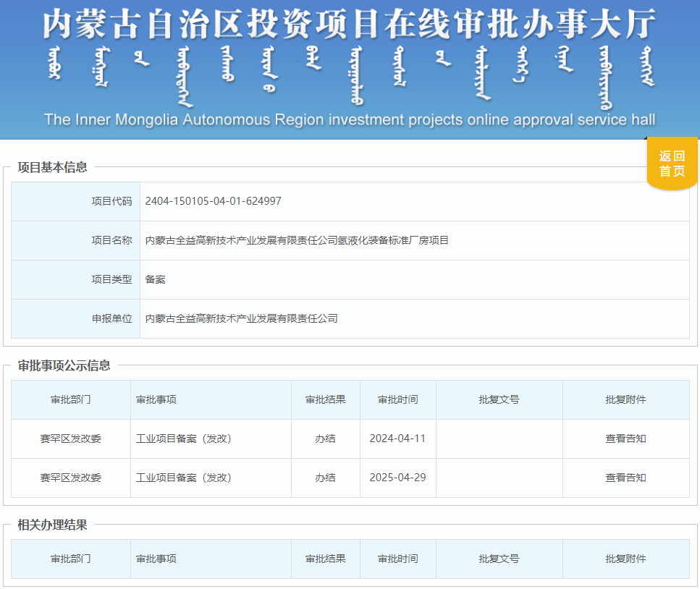Screen dimensions: 700x589
Task: Click 赛罕区发改委 in the 2025-04-29 row
Action: point(71,478)
